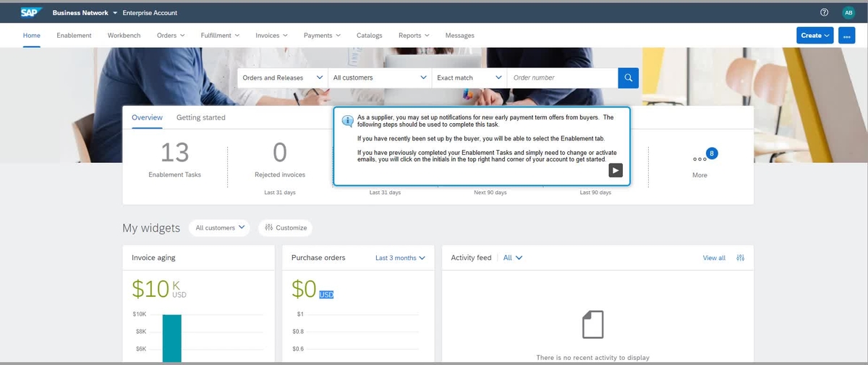The image size is (868, 365).
Task: Click the empty document icon in Activity feed
Action: (x=592, y=324)
